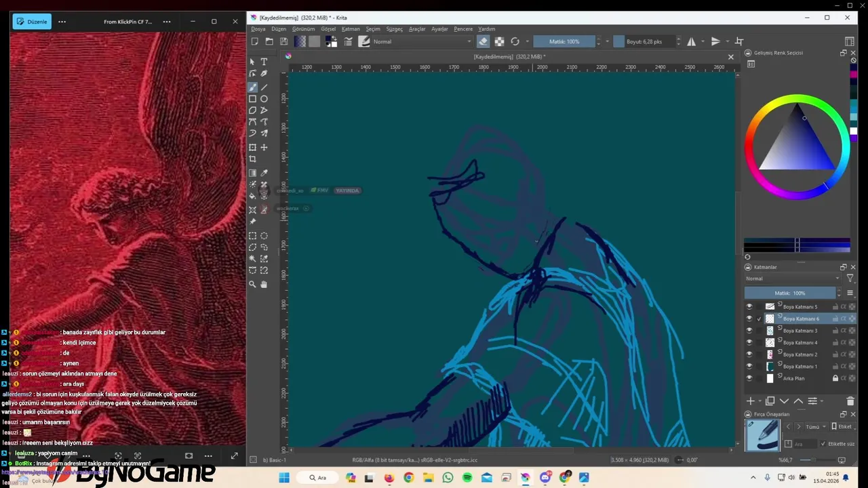Hide Boya Katmanı 4 layer eye
Viewport: 868px width, 488px height.
pyautogui.click(x=749, y=342)
